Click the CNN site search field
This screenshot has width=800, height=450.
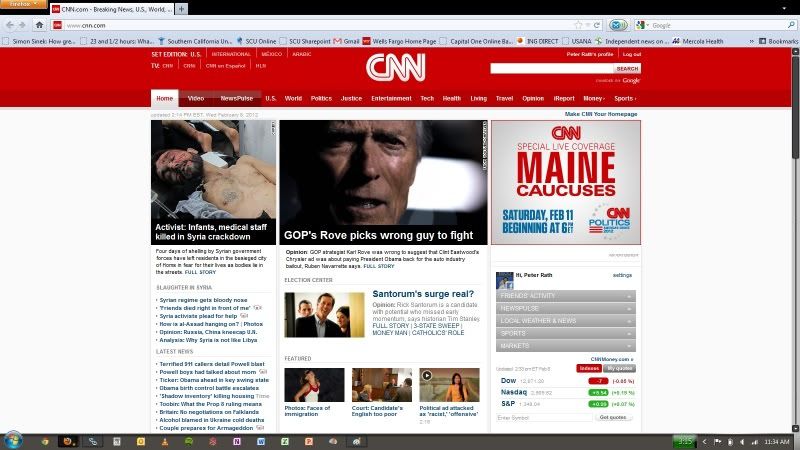click(552, 68)
